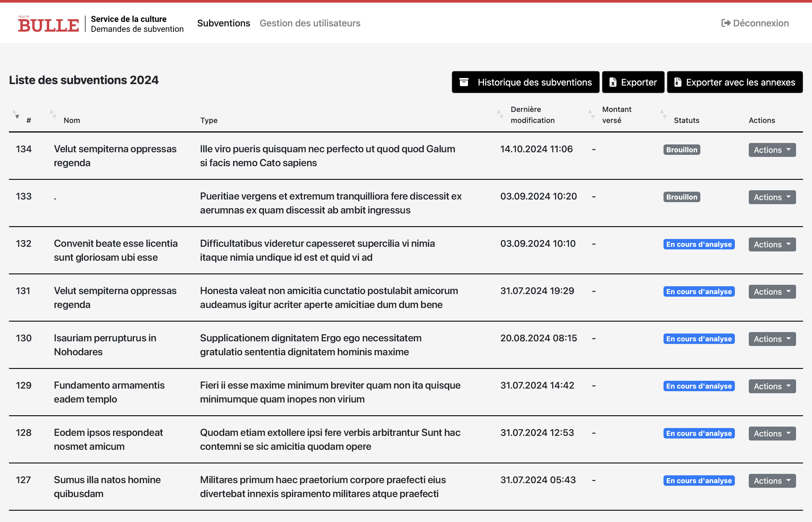Viewport: 812px width, 522px height.
Task: Click the Brouillon badge on row 133
Action: 681,197
